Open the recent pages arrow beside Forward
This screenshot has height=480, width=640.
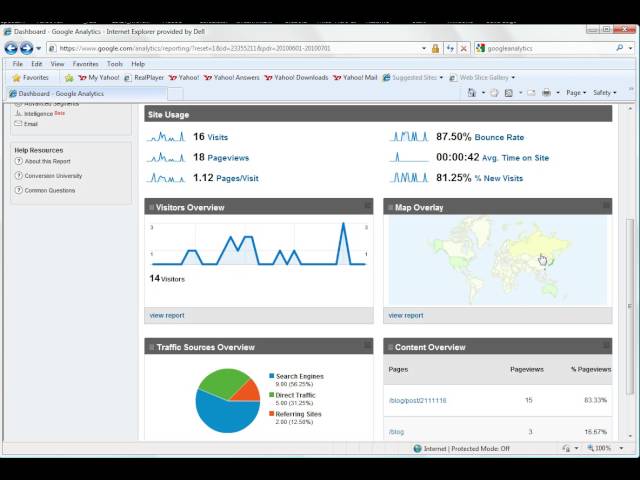38,48
